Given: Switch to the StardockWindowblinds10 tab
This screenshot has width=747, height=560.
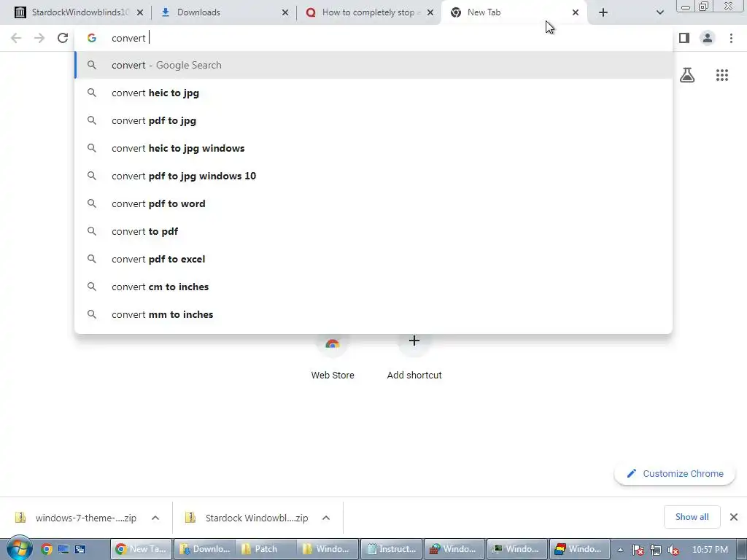Looking at the screenshot, I should [79, 13].
